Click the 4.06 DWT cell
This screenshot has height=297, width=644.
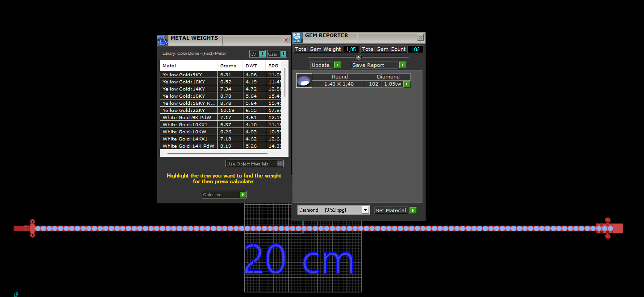click(254, 74)
